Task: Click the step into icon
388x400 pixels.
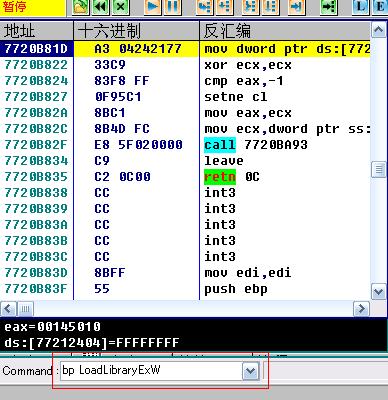Action: coord(205,7)
